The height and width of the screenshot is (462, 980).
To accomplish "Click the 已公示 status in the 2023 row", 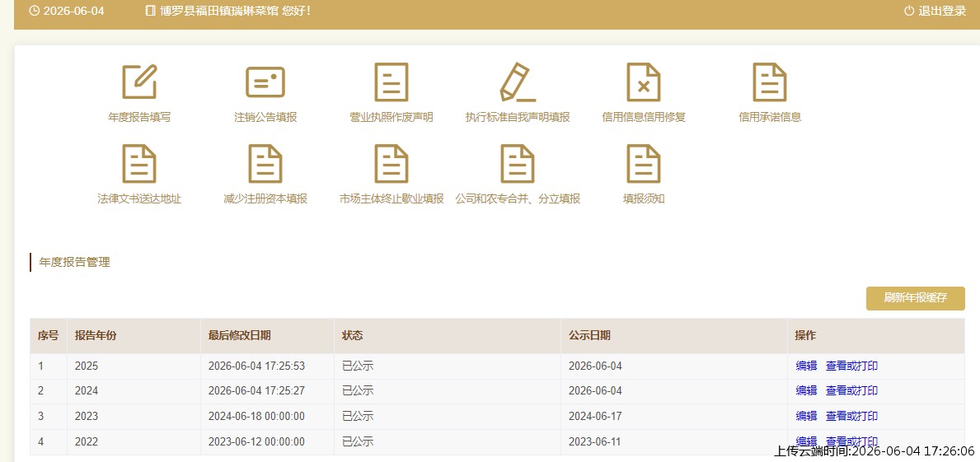I will click(x=358, y=417).
